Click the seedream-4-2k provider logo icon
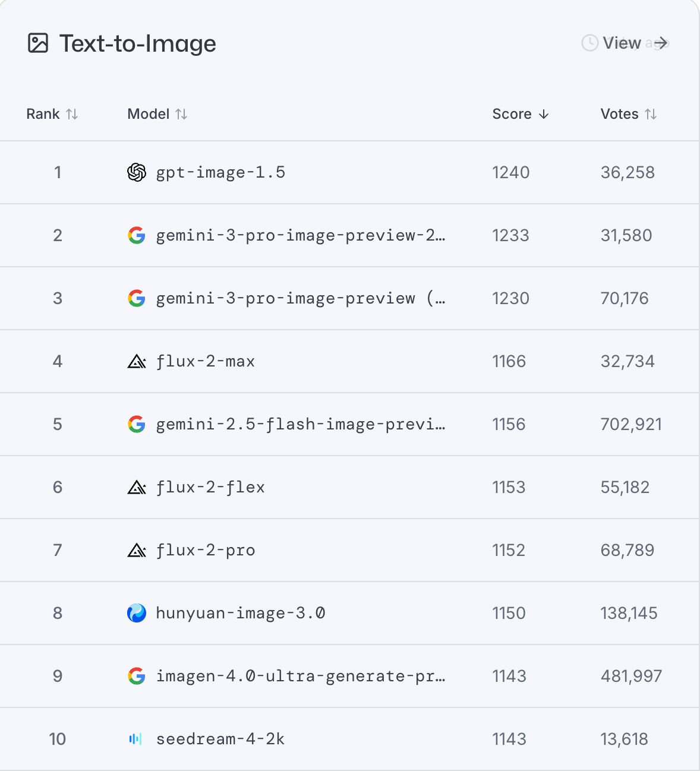Viewport: 700px width, 771px height. click(135, 739)
